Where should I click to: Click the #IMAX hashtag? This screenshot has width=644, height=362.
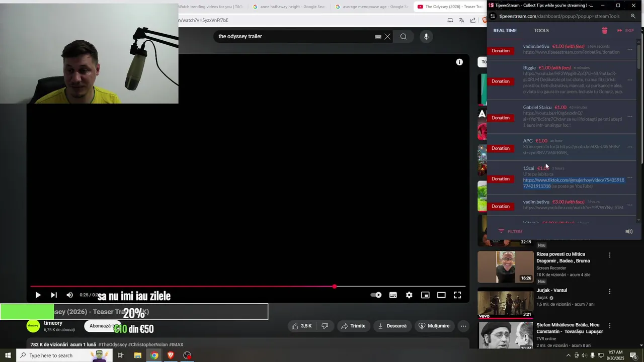pyautogui.click(x=176, y=344)
